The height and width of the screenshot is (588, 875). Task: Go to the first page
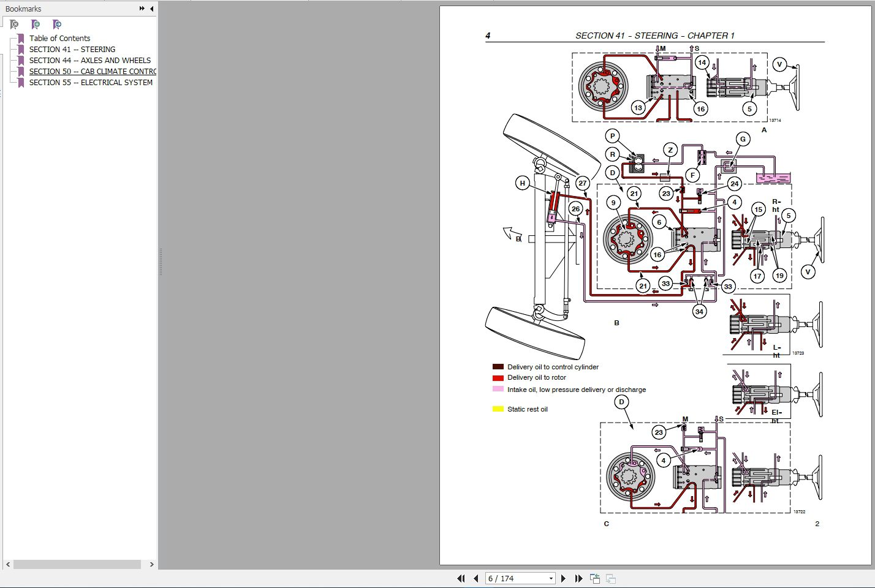point(461,578)
